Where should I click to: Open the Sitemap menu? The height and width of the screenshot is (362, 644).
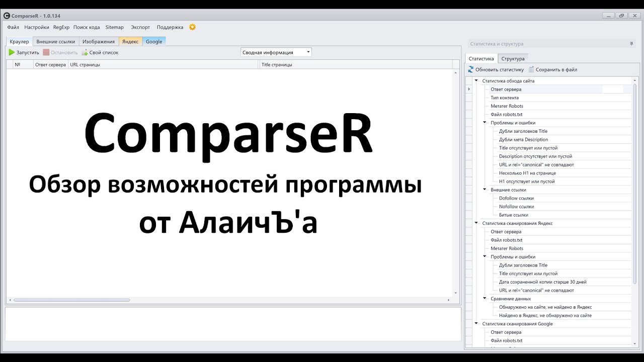pyautogui.click(x=115, y=27)
